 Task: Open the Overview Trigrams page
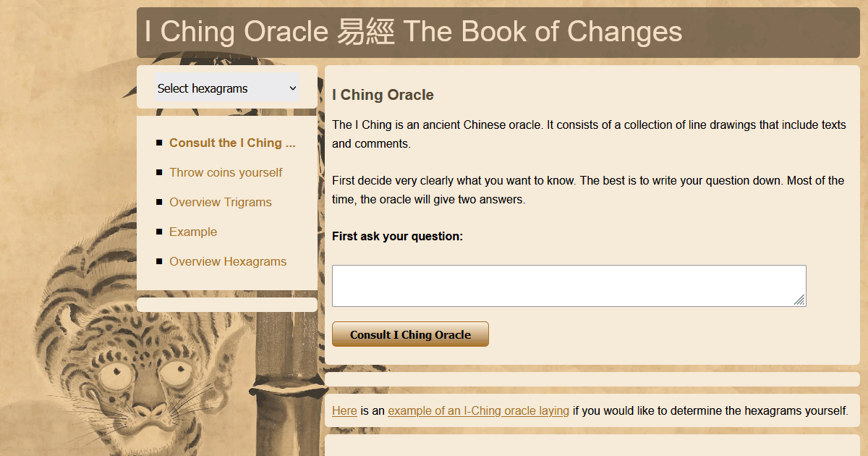[x=221, y=202]
